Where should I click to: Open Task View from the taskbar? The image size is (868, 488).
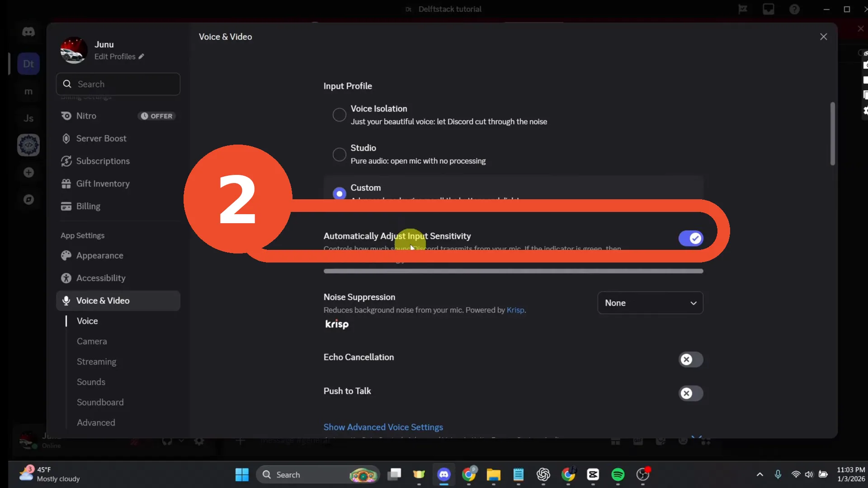tap(394, 474)
